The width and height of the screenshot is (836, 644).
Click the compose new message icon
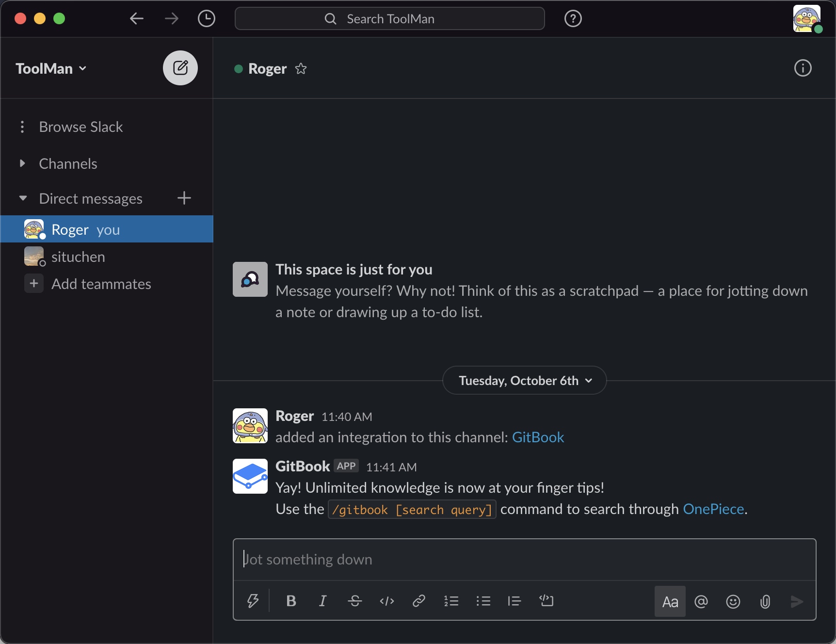[x=180, y=68]
